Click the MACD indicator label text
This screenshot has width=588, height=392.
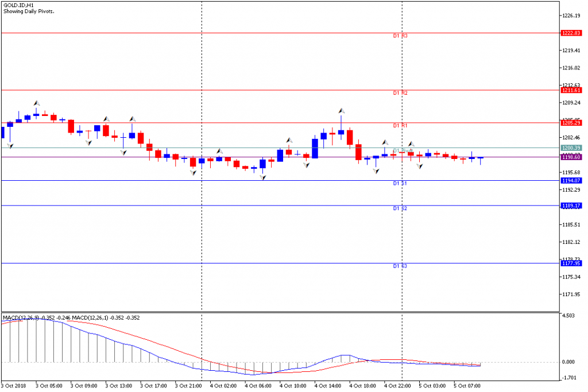coord(71,318)
